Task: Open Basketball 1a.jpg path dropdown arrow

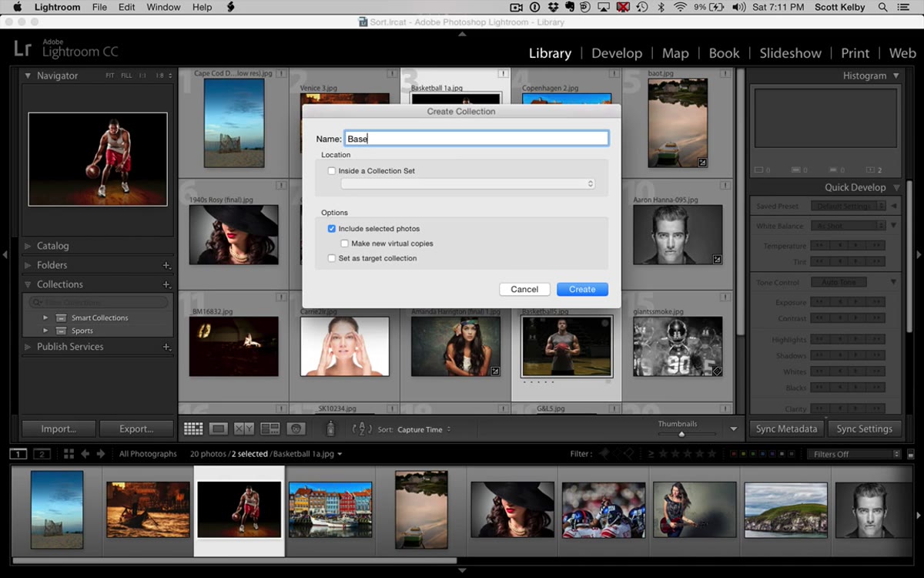Action: [x=340, y=454]
